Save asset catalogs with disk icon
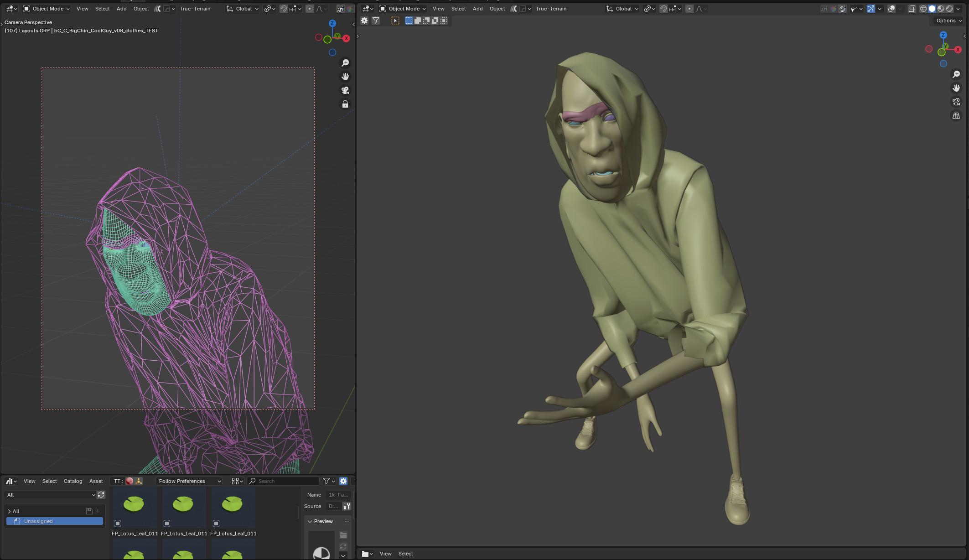The width and height of the screenshot is (969, 560). click(x=89, y=511)
